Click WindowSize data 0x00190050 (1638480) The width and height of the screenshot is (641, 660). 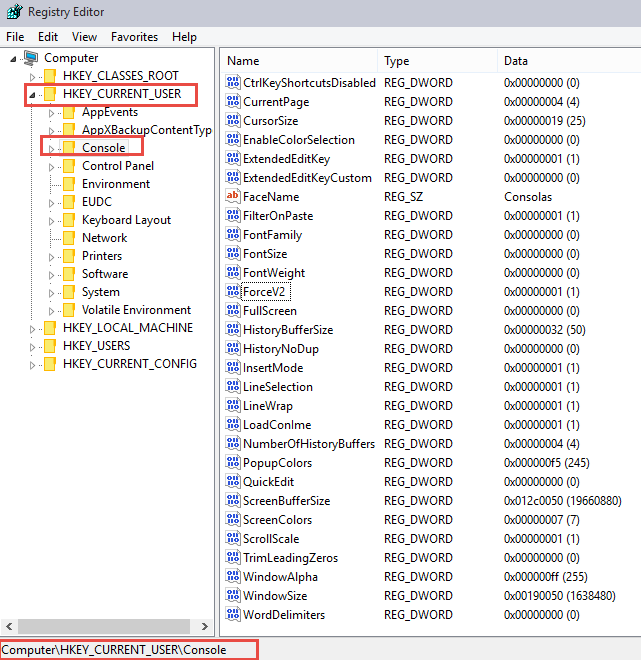(559, 596)
